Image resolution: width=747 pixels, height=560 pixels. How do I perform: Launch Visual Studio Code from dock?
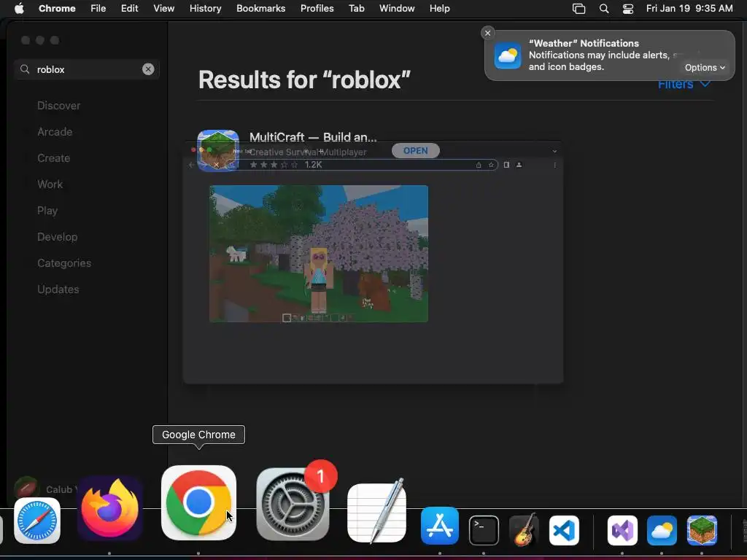(564, 530)
